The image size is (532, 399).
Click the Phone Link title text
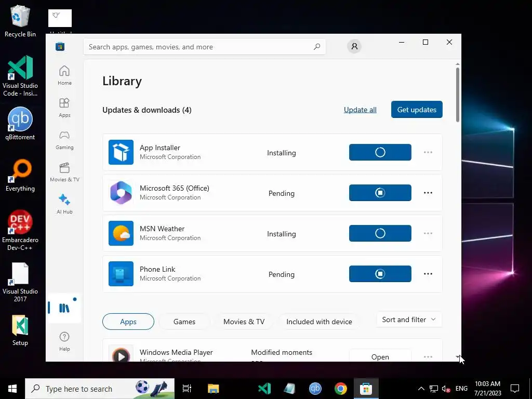coord(157,269)
